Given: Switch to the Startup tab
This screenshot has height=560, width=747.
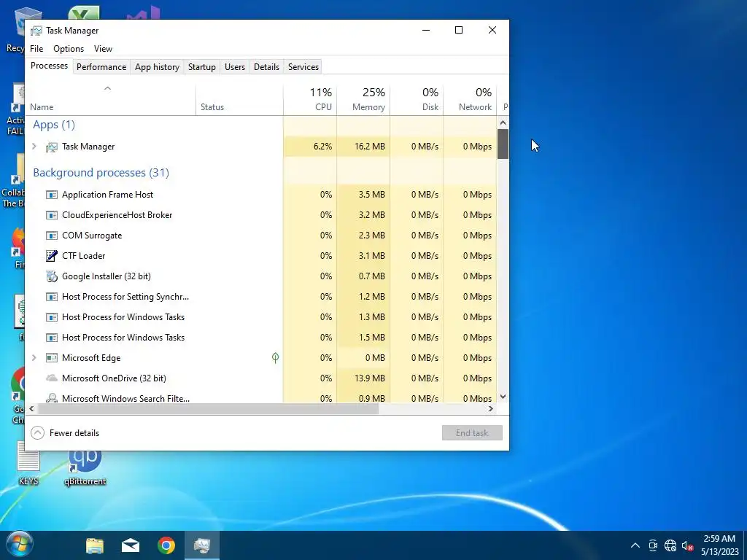Looking at the screenshot, I should (x=202, y=67).
